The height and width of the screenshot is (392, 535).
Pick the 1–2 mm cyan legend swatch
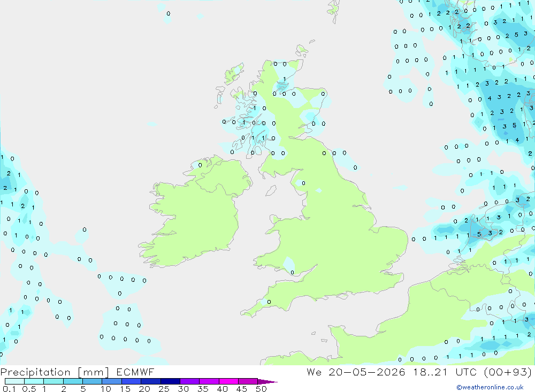pos(53,381)
